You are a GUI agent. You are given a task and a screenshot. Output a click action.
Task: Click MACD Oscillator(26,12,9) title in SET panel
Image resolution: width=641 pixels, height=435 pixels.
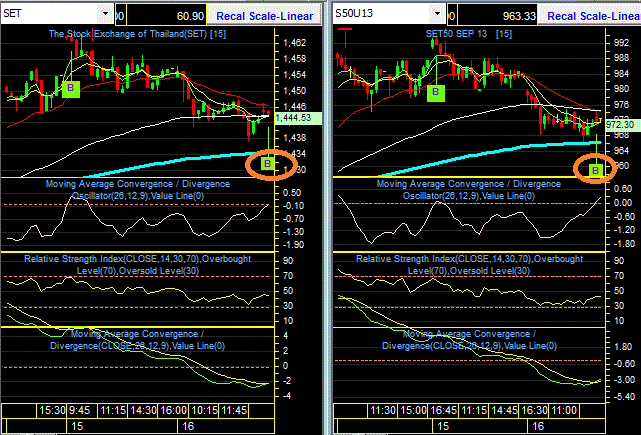[x=138, y=190]
